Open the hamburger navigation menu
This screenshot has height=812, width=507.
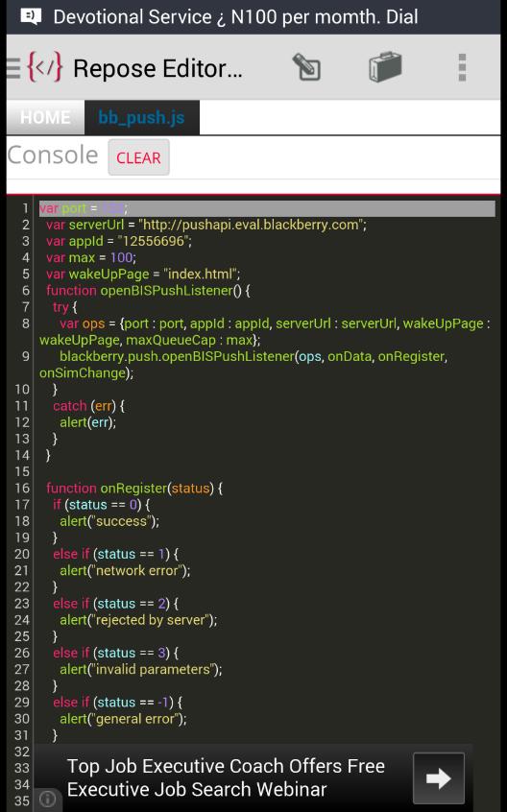13,68
